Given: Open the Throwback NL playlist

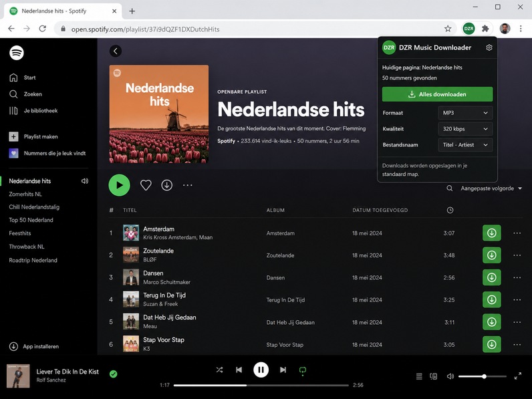Looking at the screenshot, I should click(x=27, y=247).
